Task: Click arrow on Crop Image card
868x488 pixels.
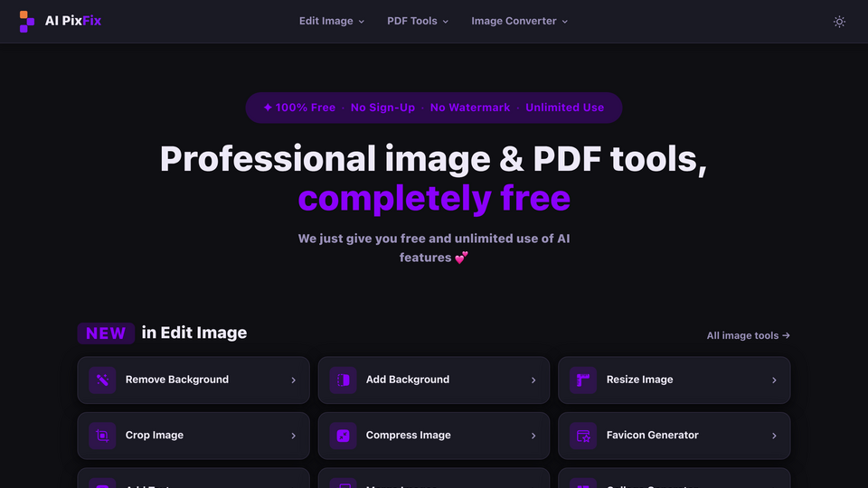Action: click(293, 436)
